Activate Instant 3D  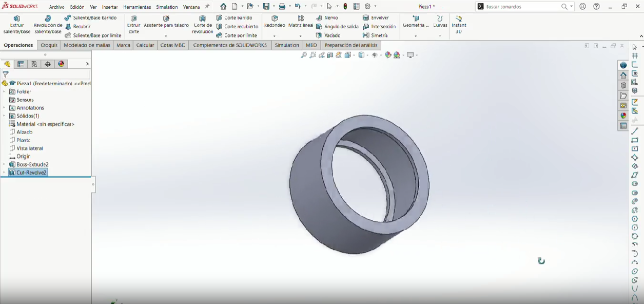point(459,25)
